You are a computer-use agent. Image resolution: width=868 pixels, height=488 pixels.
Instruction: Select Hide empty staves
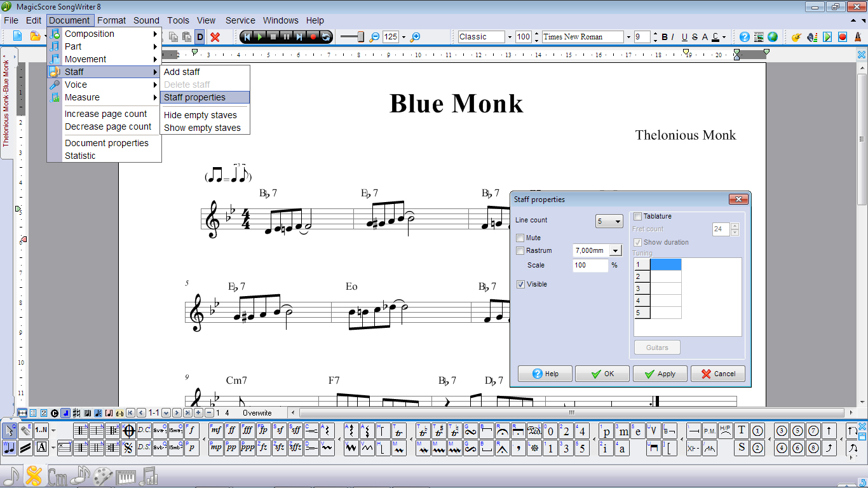[x=205, y=115]
